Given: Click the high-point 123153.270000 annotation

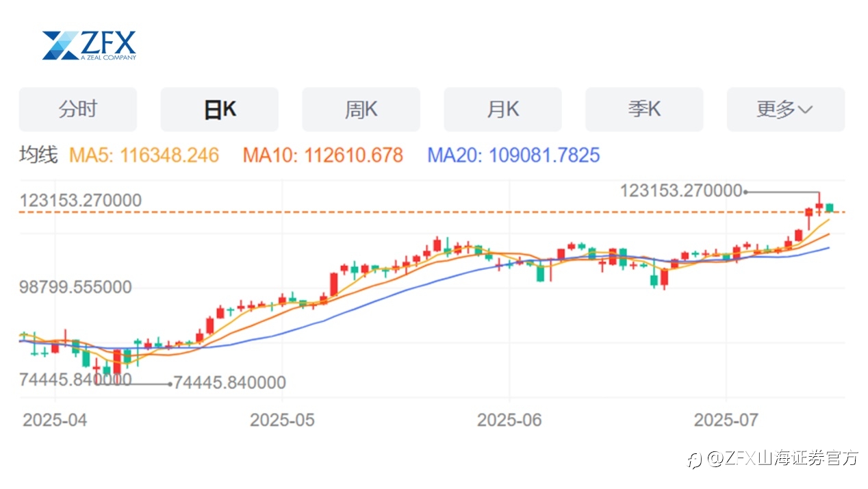Looking at the screenshot, I should (x=681, y=190).
